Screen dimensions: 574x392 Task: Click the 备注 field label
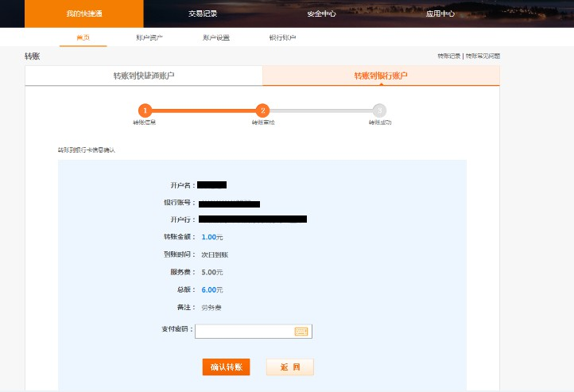[x=186, y=307]
